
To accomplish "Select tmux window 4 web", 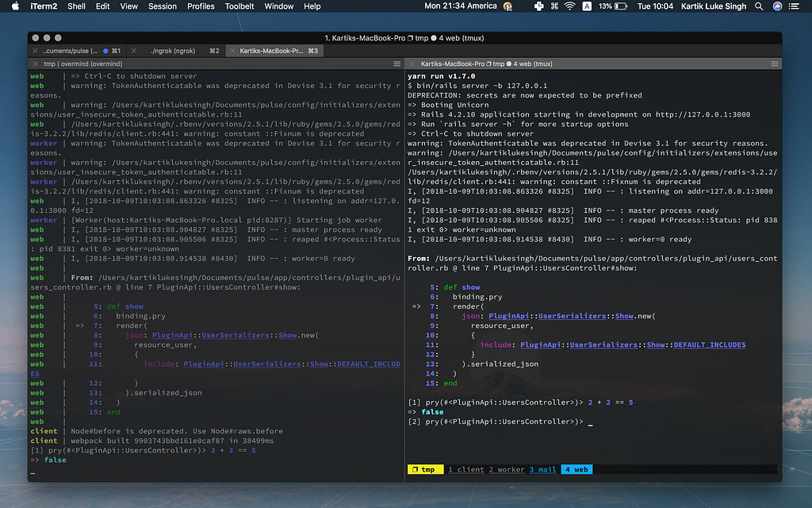I will pos(576,470).
